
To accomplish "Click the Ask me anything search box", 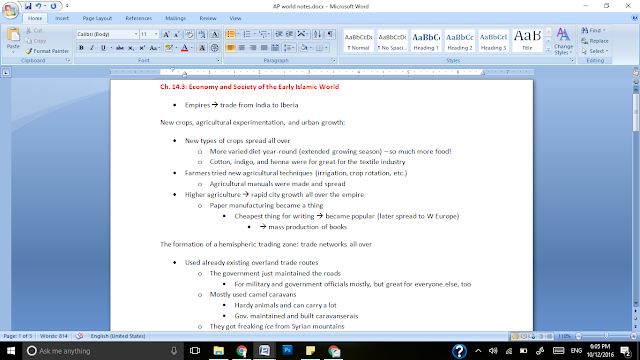I will (x=102, y=351).
